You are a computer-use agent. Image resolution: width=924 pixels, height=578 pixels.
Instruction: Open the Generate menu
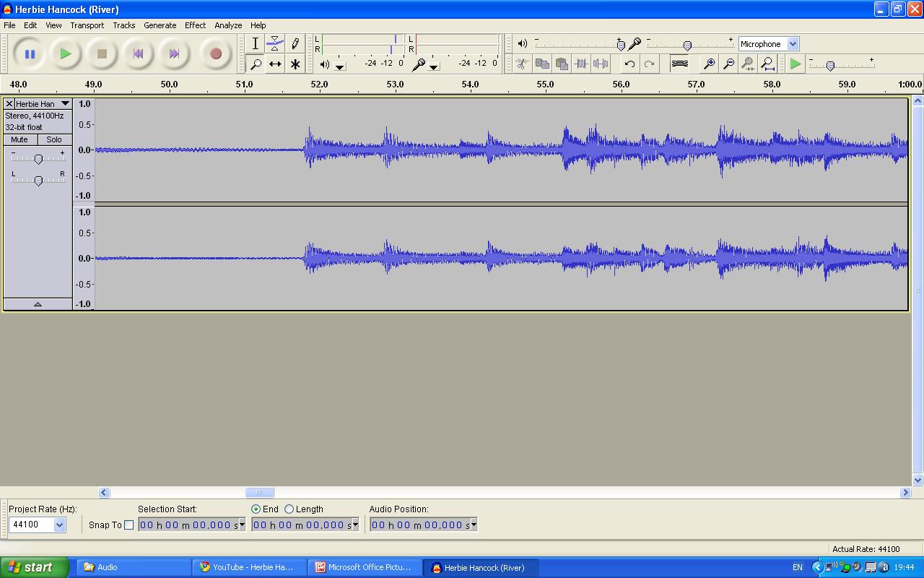tap(160, 25)
